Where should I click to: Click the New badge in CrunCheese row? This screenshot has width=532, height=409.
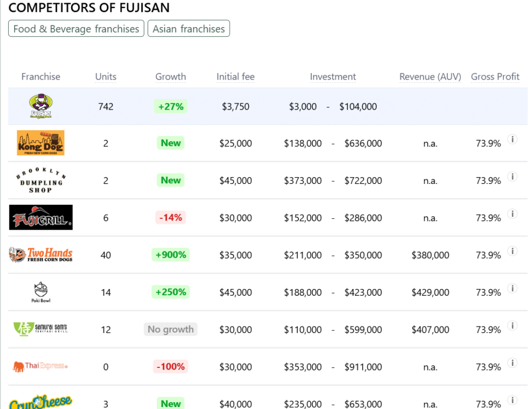point(170,404)
